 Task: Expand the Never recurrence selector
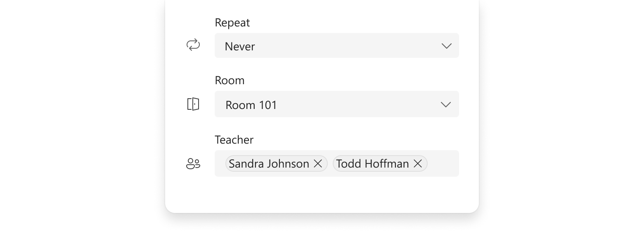(446, 46)
